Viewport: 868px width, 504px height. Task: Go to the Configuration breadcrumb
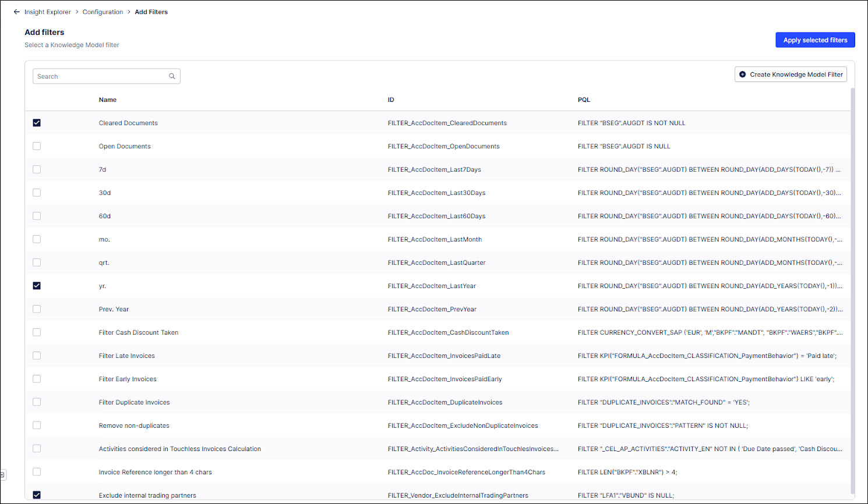click(103, 12)
